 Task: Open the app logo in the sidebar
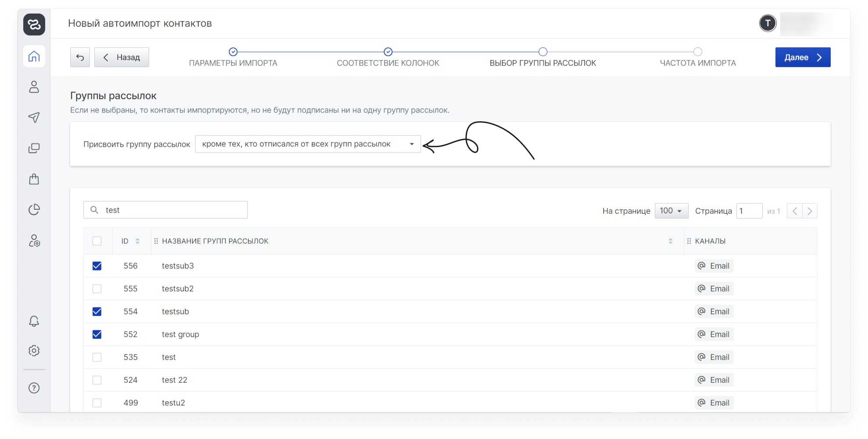(34, 25)
